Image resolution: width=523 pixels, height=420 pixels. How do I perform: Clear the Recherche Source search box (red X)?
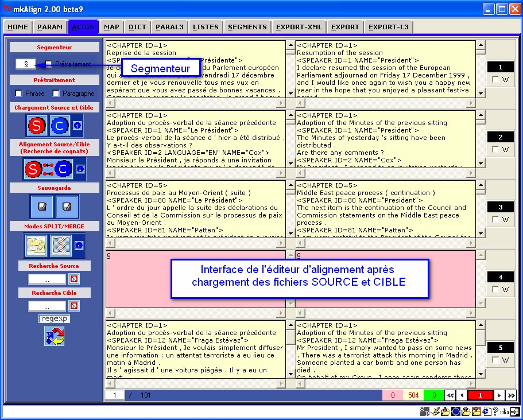[75, 279]
